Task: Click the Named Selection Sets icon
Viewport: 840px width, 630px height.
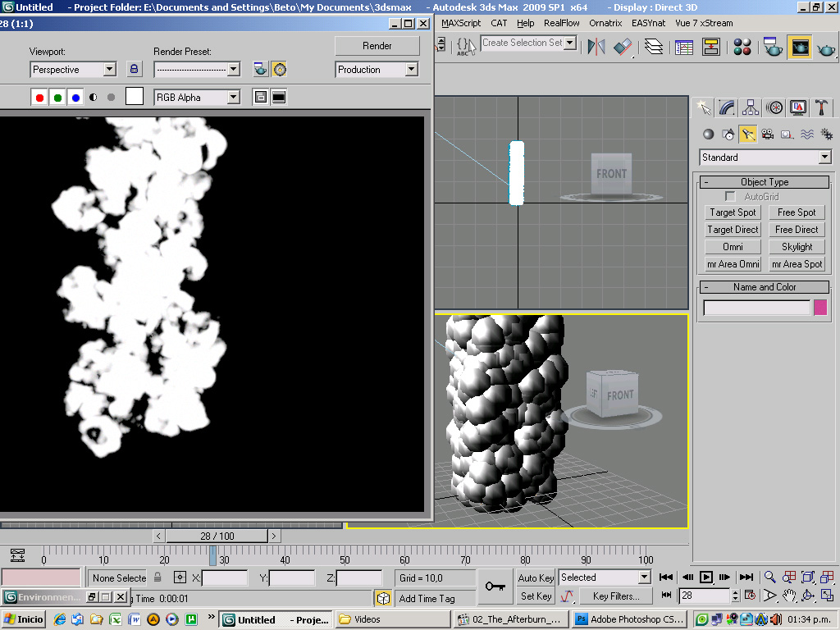Action: 464,46
